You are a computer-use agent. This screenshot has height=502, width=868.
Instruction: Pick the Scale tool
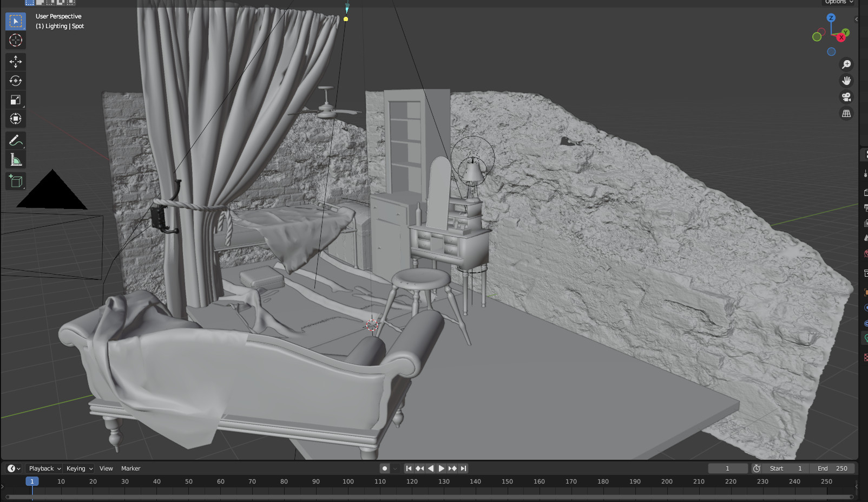[x=15, y=100]
